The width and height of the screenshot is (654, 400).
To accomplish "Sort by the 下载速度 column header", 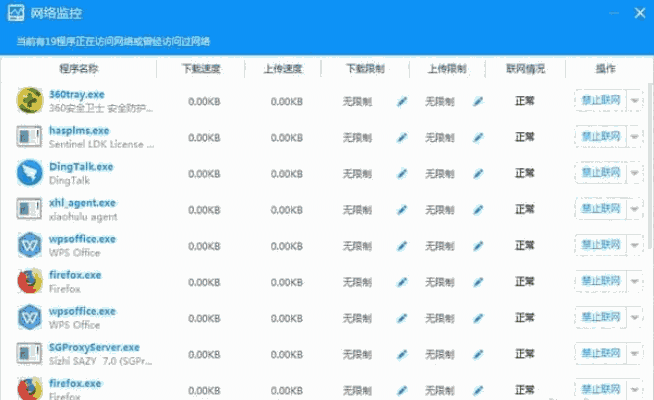I will (x=201, y=68).
